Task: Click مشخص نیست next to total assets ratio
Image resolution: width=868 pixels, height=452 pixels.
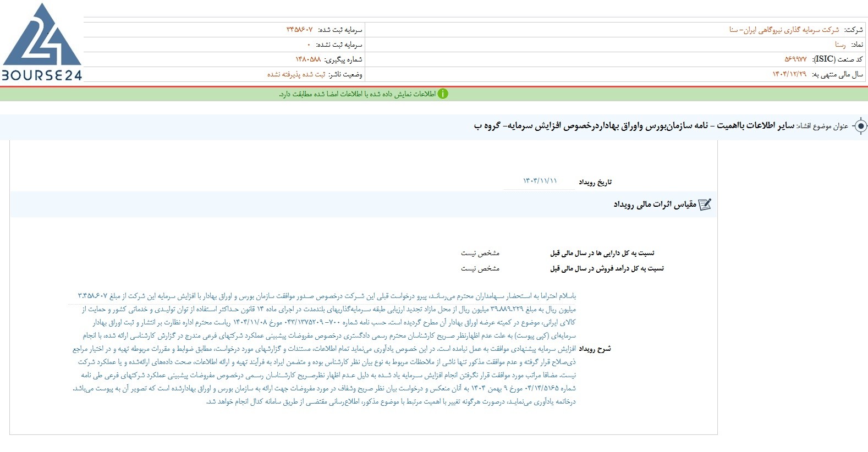Action: point(480,253)
